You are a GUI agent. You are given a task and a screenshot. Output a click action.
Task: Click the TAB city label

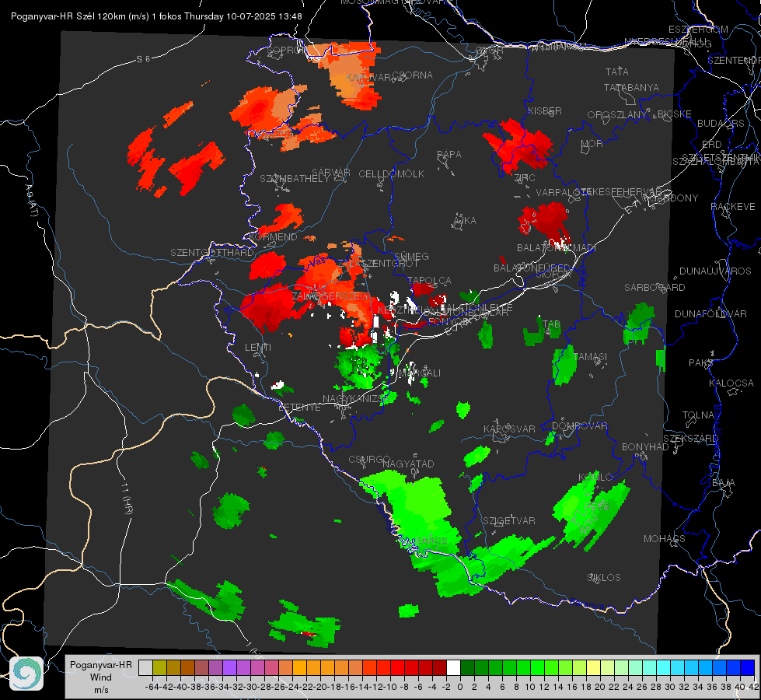[x=551, y=324]
